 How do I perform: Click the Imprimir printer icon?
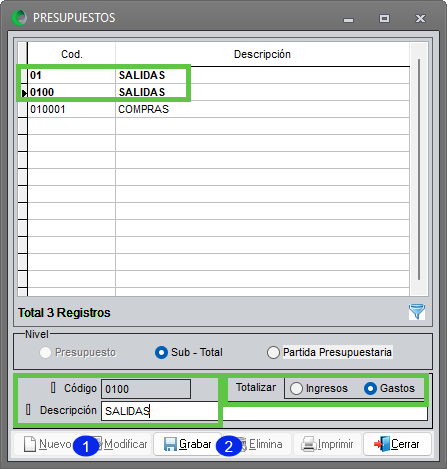pos(309,444)
